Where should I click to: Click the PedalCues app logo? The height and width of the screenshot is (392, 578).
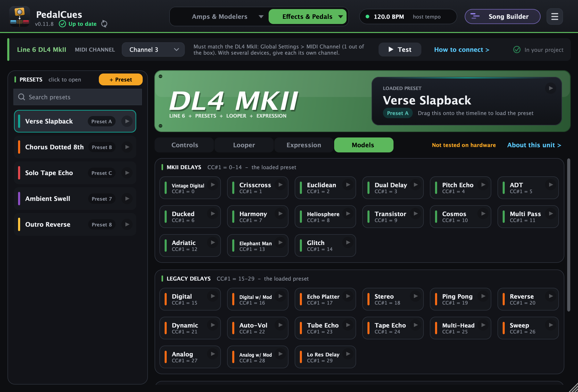[20, 17]
